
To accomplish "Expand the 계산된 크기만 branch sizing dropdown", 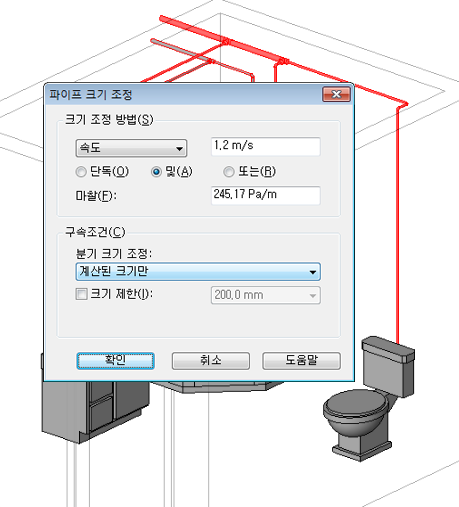I will 198,271.
